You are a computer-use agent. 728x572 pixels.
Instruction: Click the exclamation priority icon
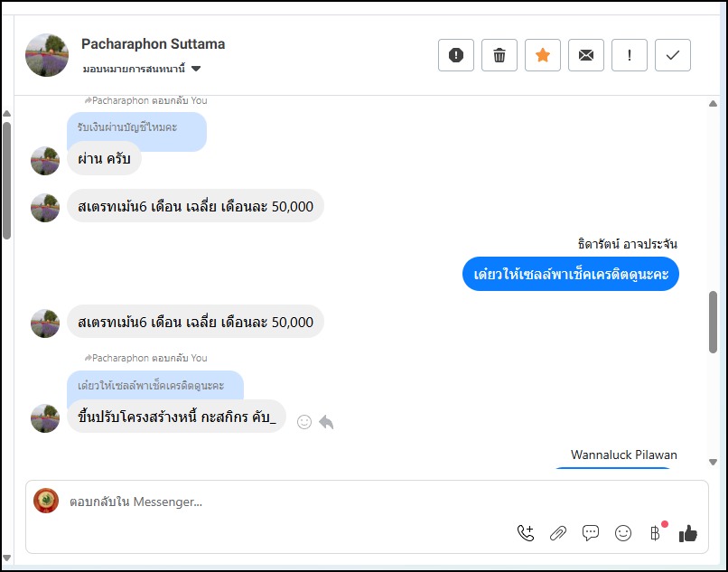click(x=630, y=55)
